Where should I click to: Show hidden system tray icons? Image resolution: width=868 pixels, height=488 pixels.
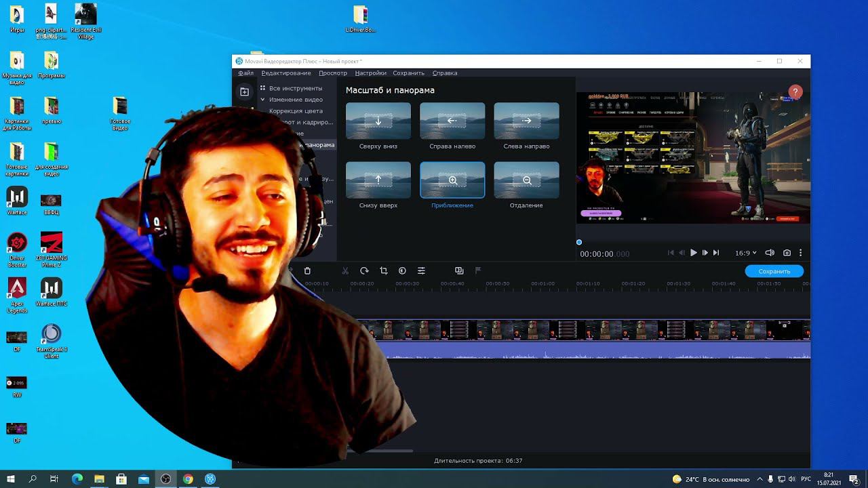(759, 479)
